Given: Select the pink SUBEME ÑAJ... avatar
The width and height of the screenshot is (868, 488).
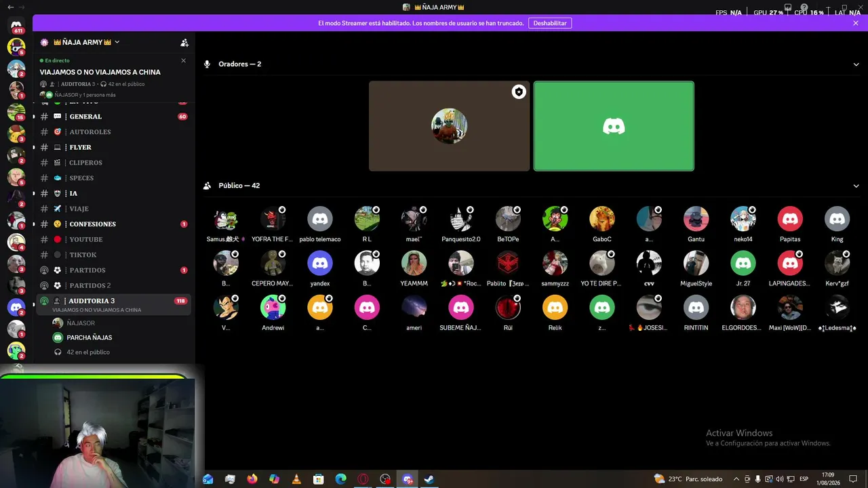Looking at the screenshot, I should (x=461, y=307).
